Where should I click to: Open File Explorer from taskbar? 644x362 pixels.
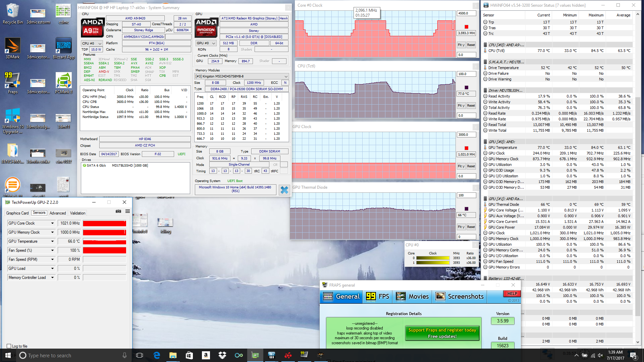point(173,355)
